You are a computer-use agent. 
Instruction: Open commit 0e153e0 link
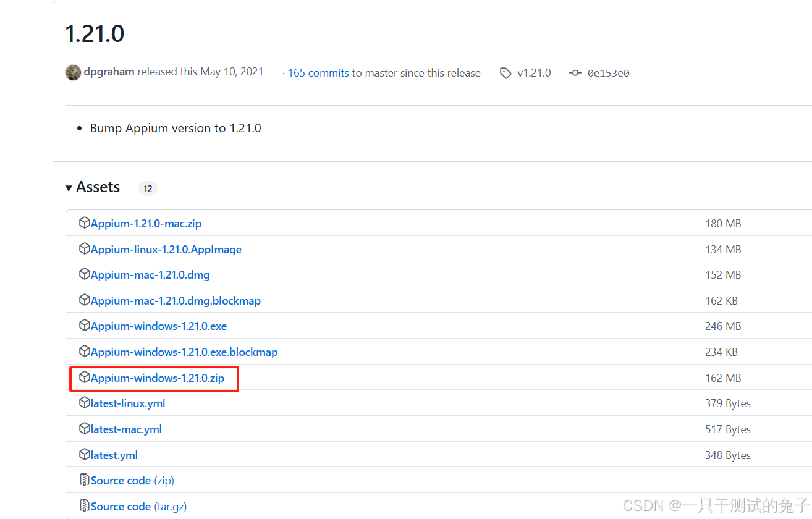(608, 73)
